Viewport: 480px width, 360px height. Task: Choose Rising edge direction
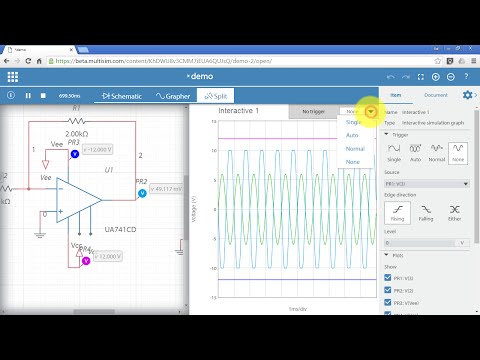397,213
